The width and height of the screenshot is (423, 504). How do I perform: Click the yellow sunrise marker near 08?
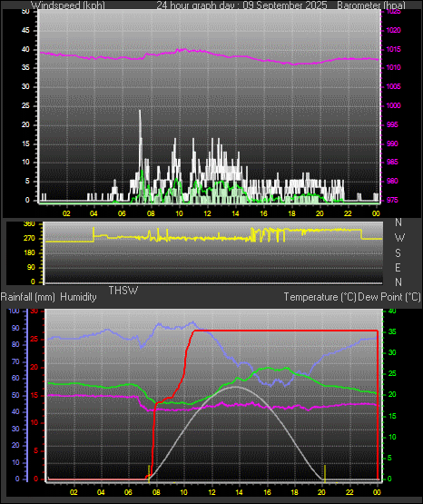point(149,473)
